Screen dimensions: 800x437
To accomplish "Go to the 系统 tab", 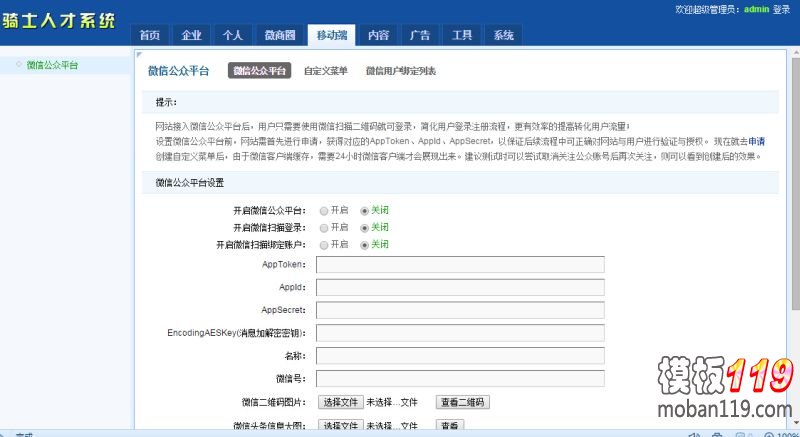I will [x=504, y=35].
